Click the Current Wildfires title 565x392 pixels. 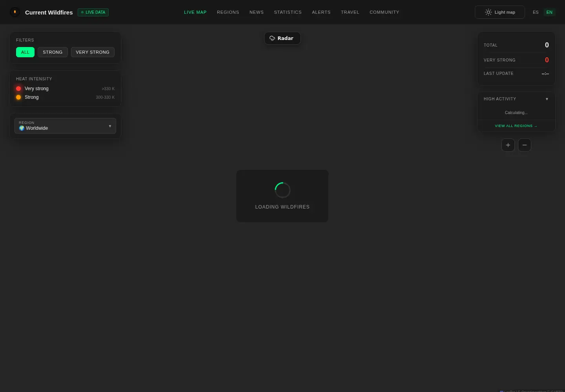[49, 12]
